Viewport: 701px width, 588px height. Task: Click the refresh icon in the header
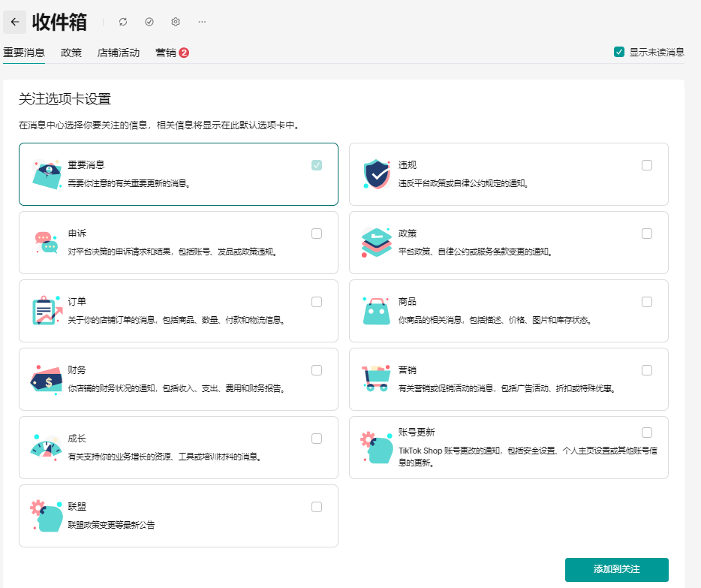pyautogui.click(x=123, y=22)
